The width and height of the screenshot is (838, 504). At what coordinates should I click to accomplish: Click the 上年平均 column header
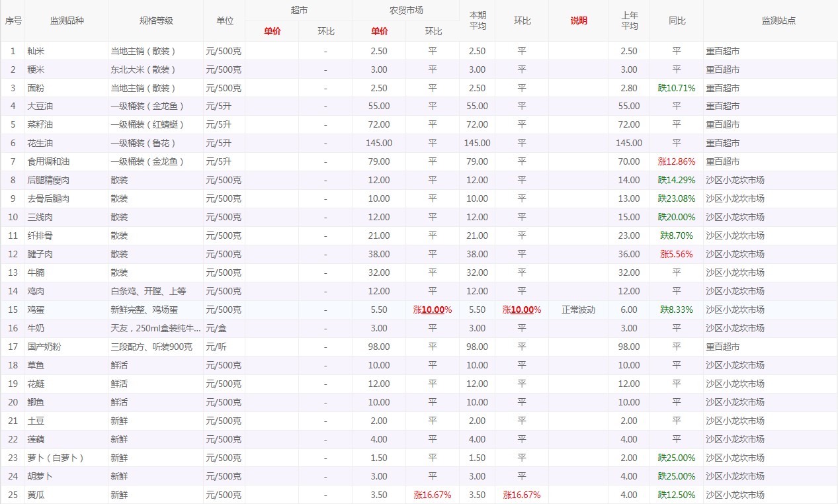point(629,21)
